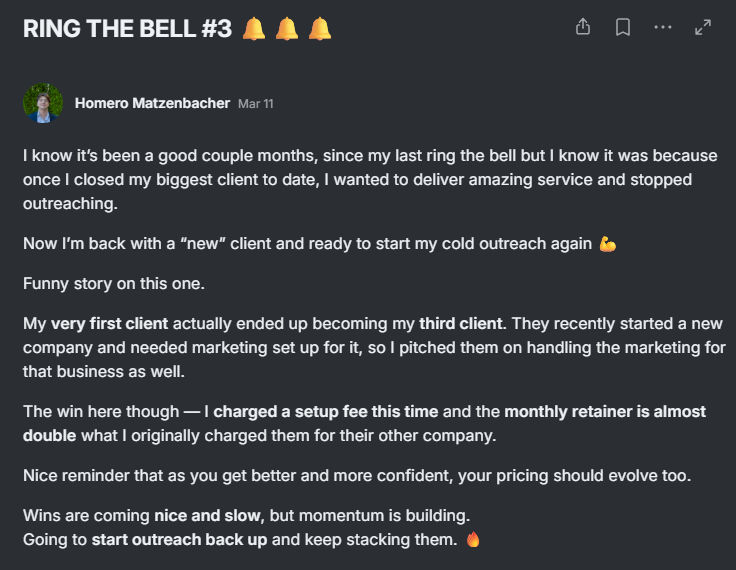This screenshot has width=736, height=570.
Task: Open Homero Matzenbacher's profile avatar
Action: point(43,103)
